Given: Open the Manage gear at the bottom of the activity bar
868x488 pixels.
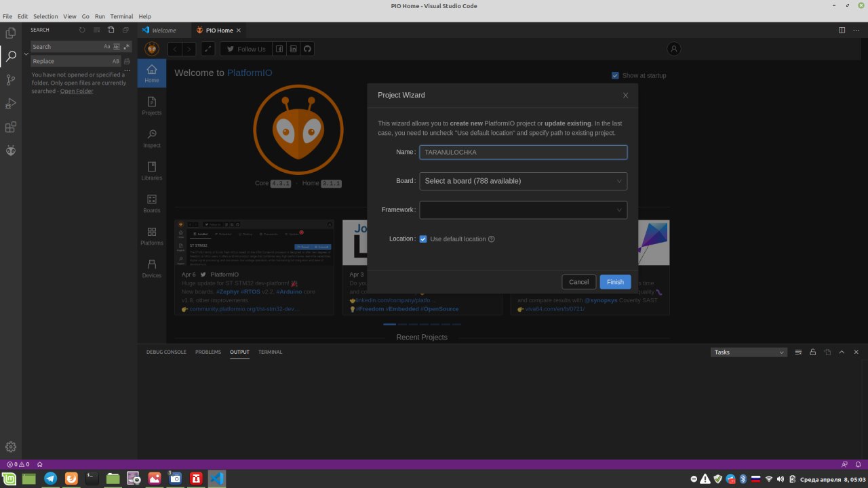Looking at the screenshot, I should coord(11,447).
